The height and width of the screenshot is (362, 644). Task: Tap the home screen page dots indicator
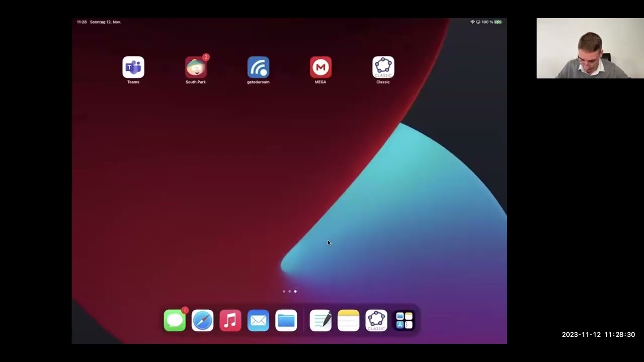point(289,291)
